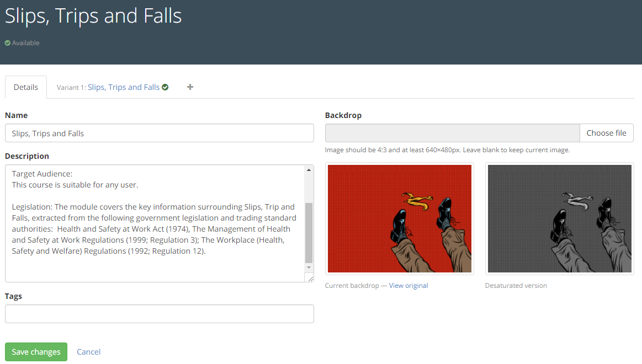
Task: Switch to the Details tab
Action: click(26, 87)
